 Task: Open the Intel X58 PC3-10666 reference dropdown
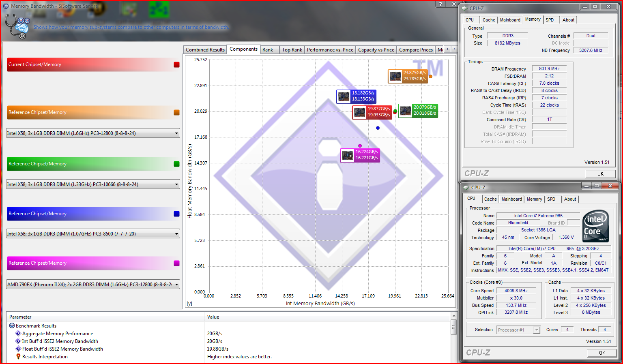[93, 184]
